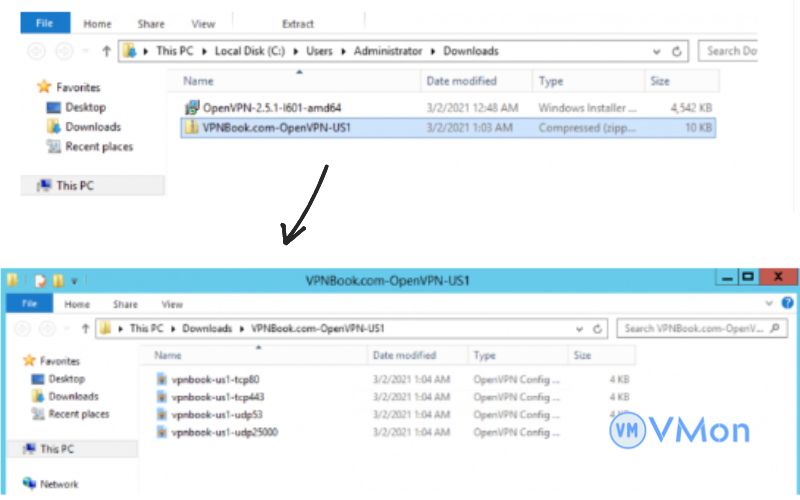Select 'Users' breadcrumb segment

(x=319, y=51)
